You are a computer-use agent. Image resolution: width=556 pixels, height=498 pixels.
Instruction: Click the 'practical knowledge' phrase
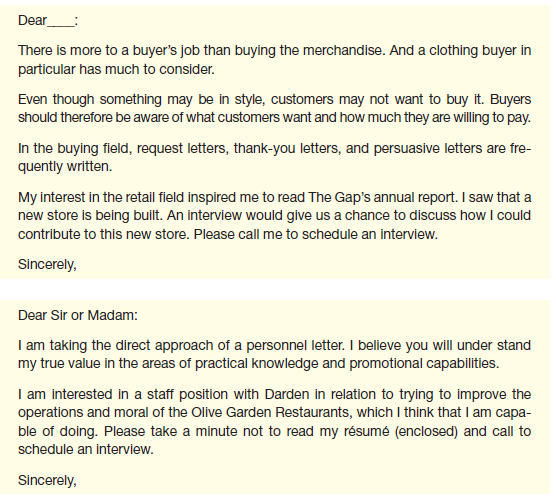[x=257, y=364]
